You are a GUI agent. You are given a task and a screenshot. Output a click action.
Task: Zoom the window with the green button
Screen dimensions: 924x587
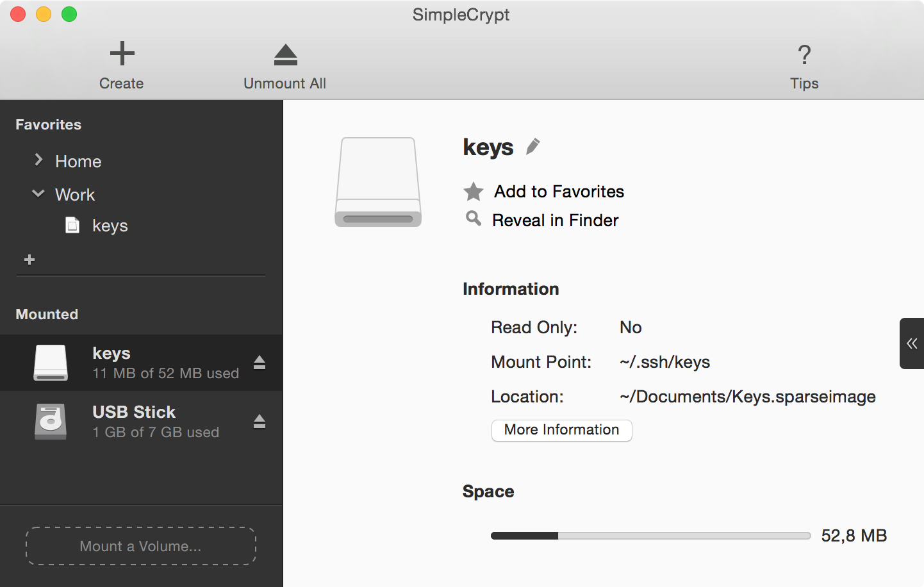[69, 14]
